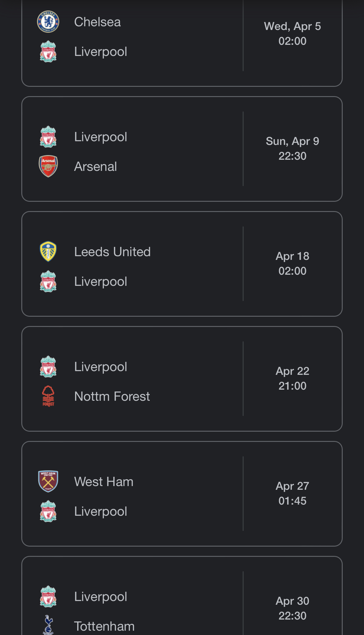Tap the Apr 22 21:00 kickoff time

(x=292, y=386)
